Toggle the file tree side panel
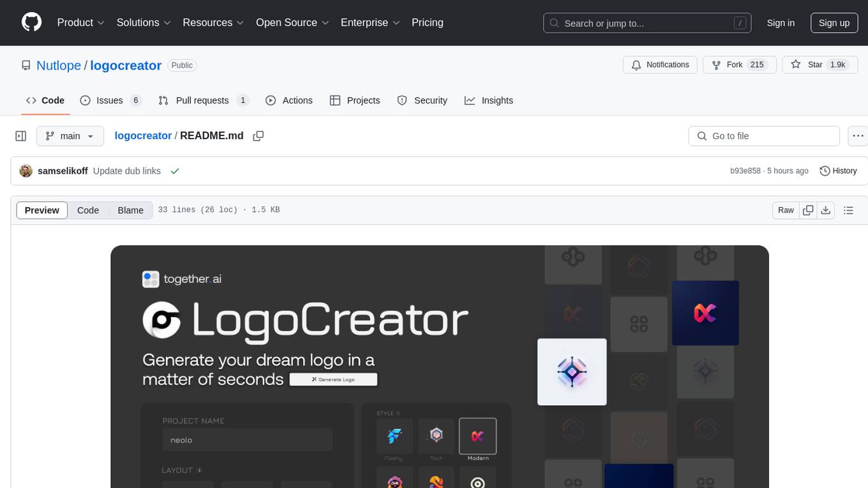Image resolution: width=868 pixels, height=488 pixels. [x=21, y=136]
